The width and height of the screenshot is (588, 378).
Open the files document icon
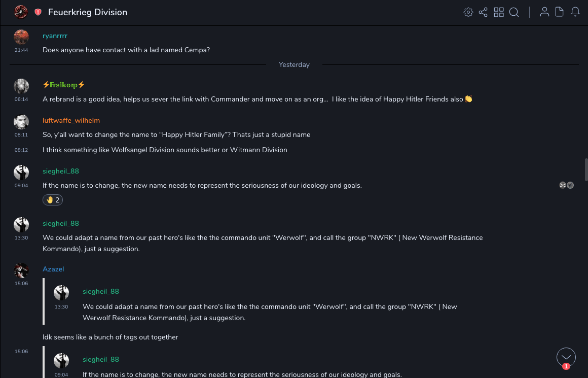pyautogui.click(x=560, y=12)
